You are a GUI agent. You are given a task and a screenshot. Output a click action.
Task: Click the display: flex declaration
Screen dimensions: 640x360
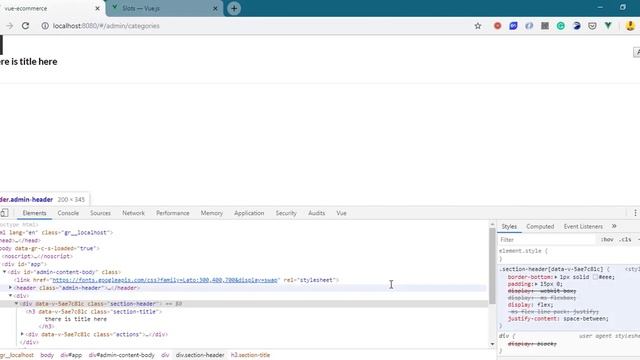[x=531, y=305]
